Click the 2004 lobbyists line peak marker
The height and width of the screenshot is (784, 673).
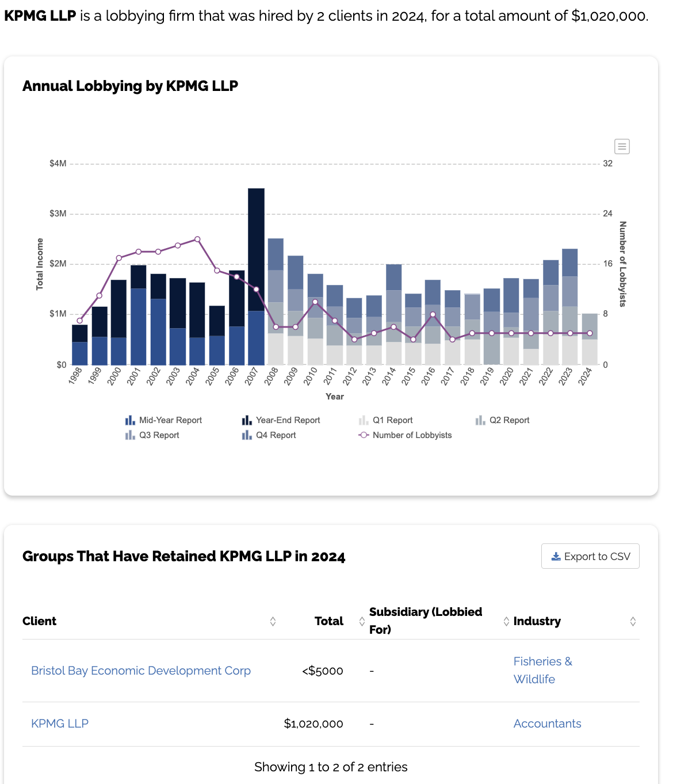(x=197, y=239)
